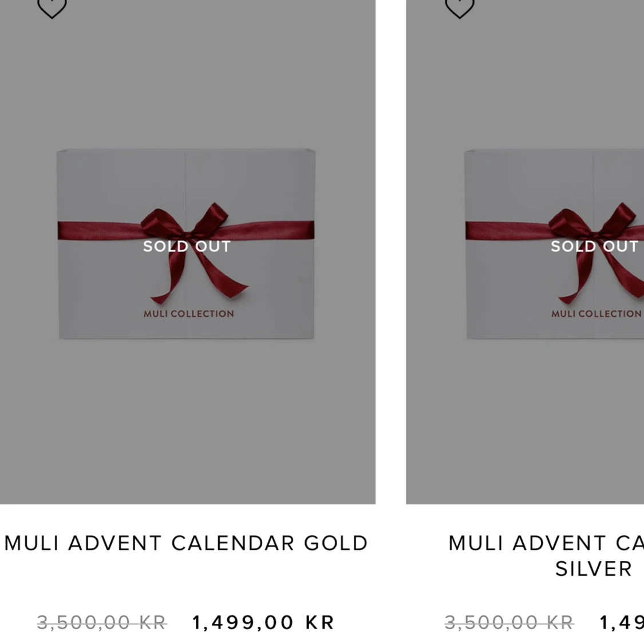The image size is (644, 644).
Task: Click the SOLD OUT label on Gold calendar
Action: click(x=187, y=246)
